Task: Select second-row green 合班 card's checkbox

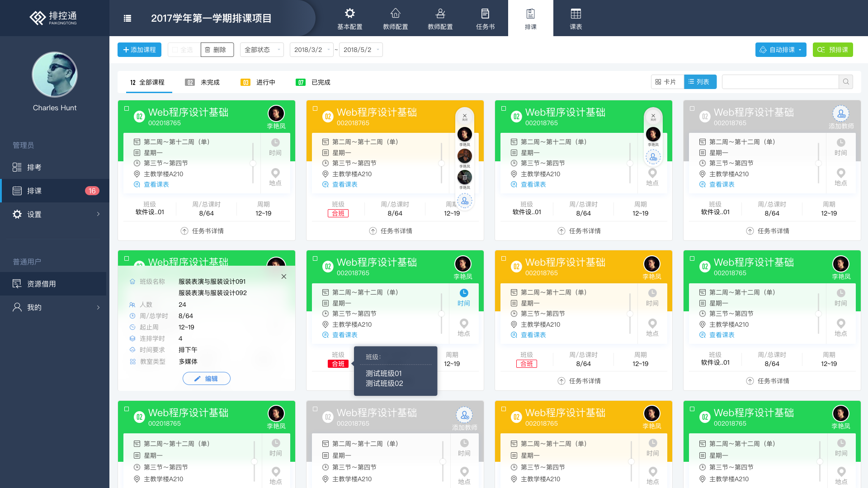Action: tap(315, 258)
